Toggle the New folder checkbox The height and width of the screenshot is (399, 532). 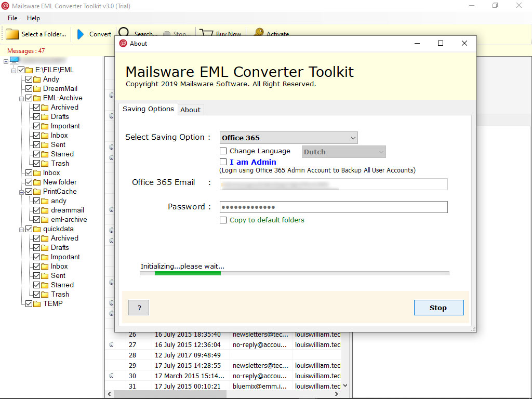click(x=29, y=182)
